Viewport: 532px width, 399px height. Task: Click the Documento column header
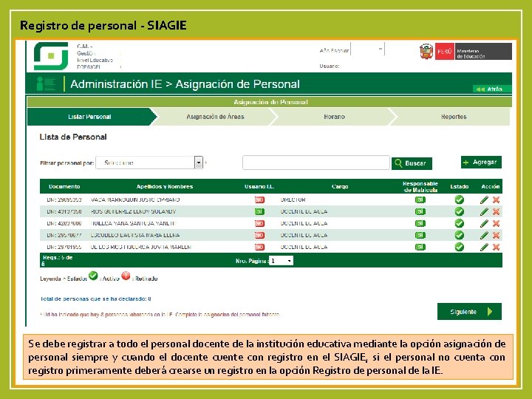click(64, 187)
